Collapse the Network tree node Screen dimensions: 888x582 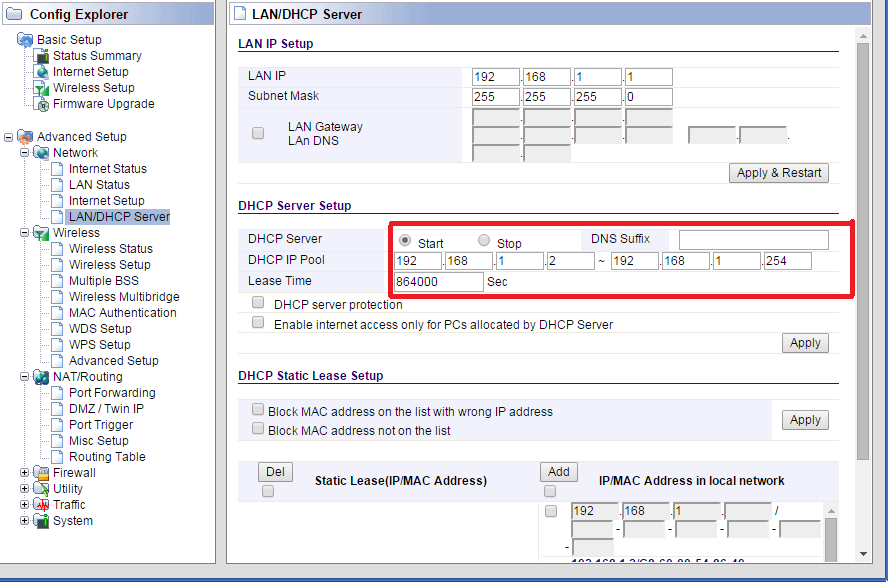click(x=24, y=153)
